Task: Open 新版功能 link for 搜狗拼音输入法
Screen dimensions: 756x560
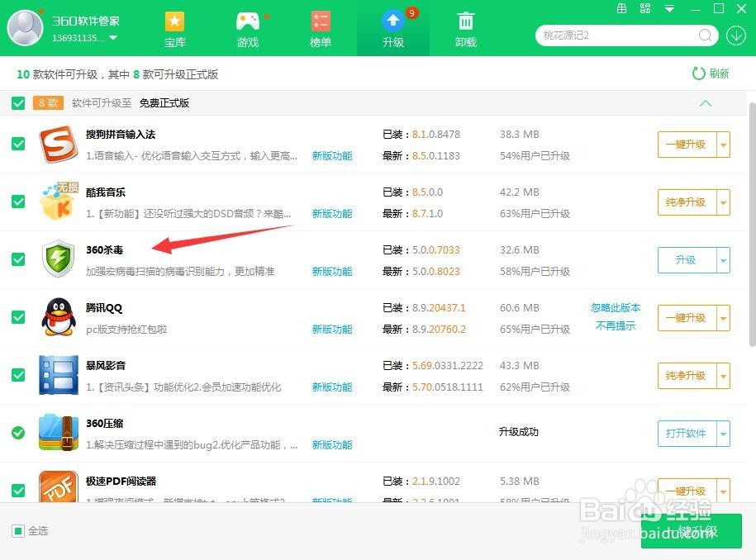Action: pos(331,155)
